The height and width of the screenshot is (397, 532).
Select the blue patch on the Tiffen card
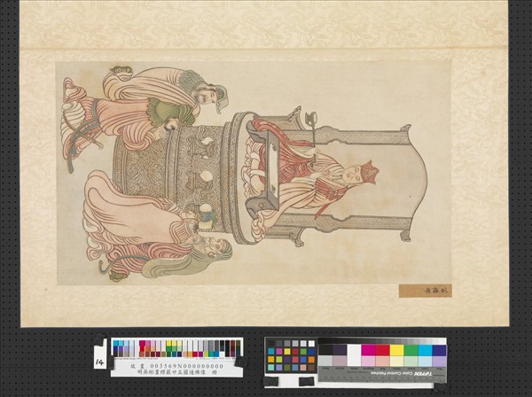click(x=439, y=350)
